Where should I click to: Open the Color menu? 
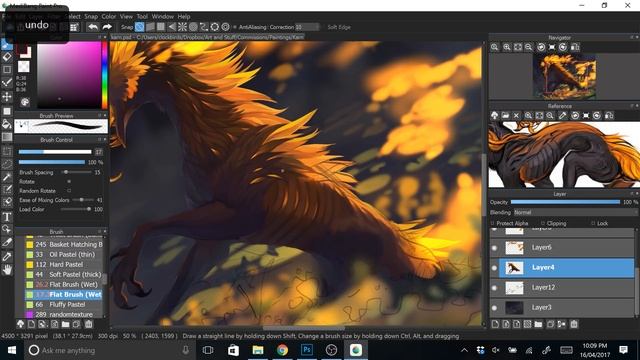pyautogui.click(x=109, y=17)
